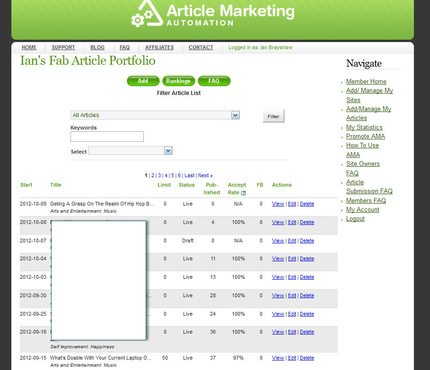This screenshot has height=370, width=430.
Task: Click 'What's Doable With Your Current Laptop' title
Action: pyautogui.click(x=100, y=358)
